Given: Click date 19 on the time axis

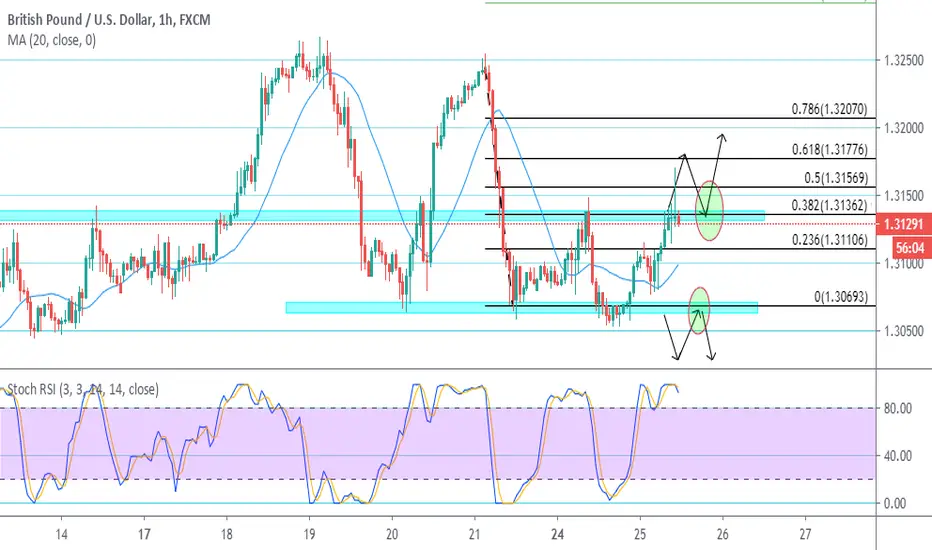Looking at the screenshot, I should tap(308, 534).
